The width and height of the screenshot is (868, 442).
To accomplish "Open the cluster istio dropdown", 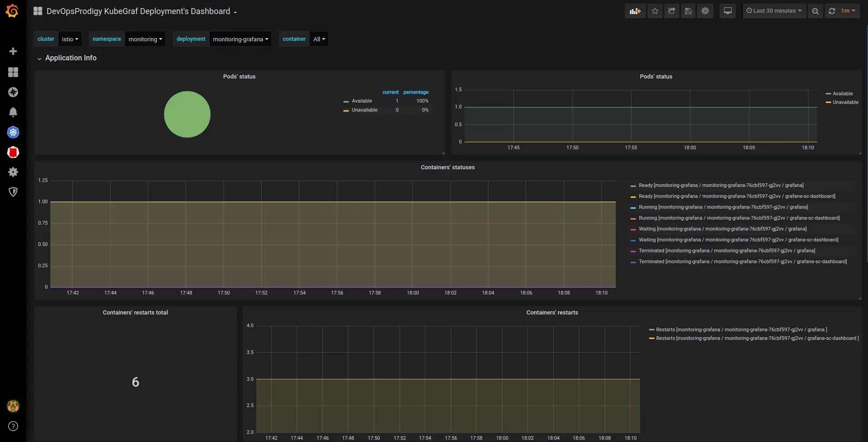I will coord(70,39).
